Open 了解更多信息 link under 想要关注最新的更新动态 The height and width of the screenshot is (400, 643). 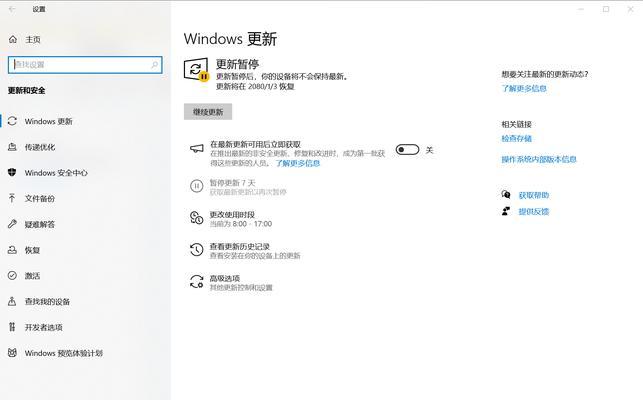point(524,88)
